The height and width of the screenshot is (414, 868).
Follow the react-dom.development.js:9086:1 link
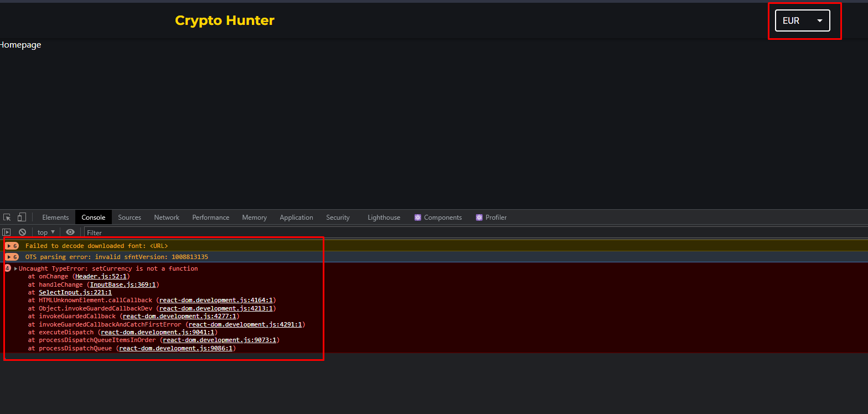point(176,348)
